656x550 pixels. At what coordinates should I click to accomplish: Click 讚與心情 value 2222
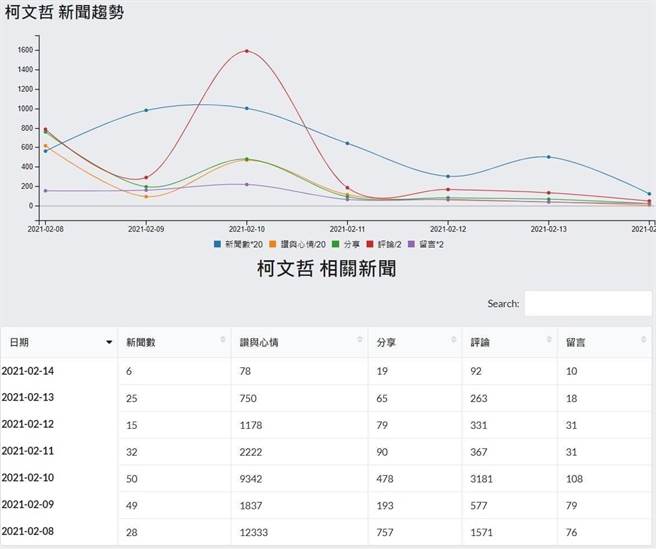(x=251, y=452)
